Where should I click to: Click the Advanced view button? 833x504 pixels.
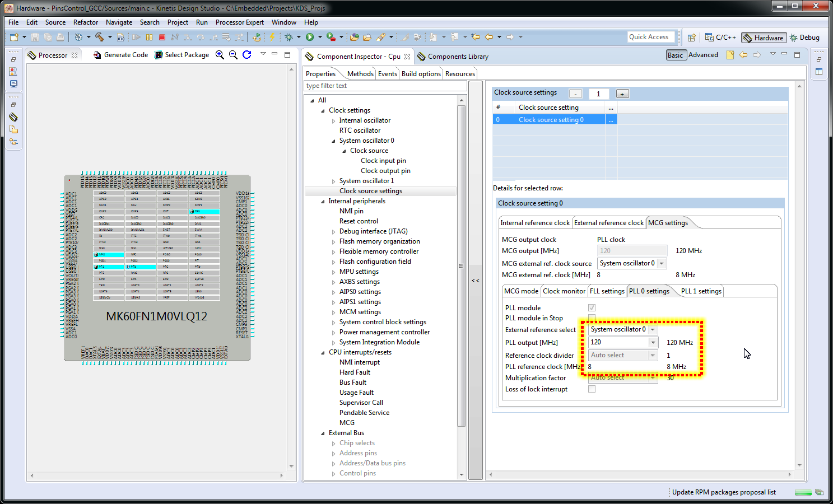pyautogui.click(x=703, y=55)
